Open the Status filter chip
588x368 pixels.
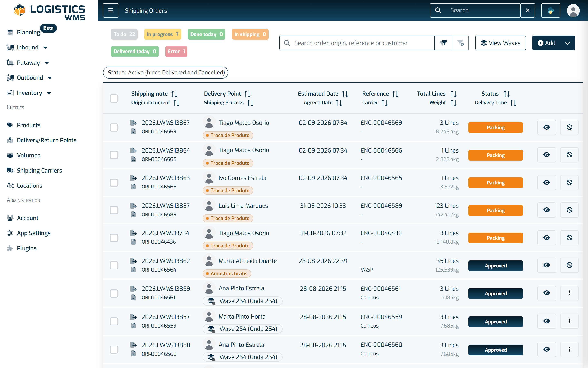click(x=165, y=73)
